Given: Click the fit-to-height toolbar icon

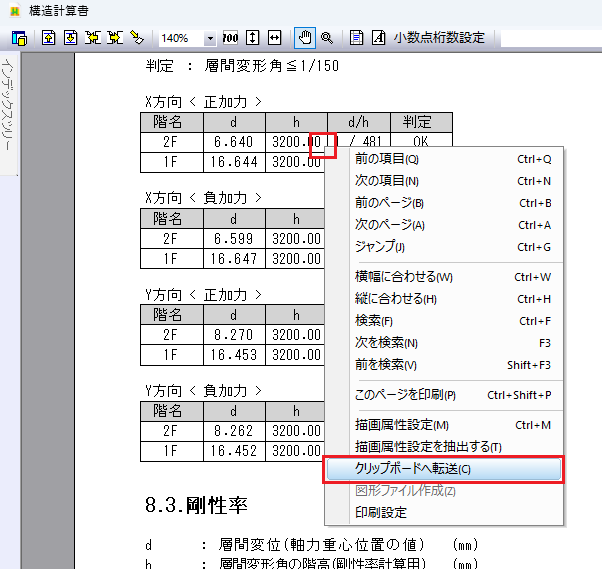Looking at the screenshot, I should coord(252,38).
